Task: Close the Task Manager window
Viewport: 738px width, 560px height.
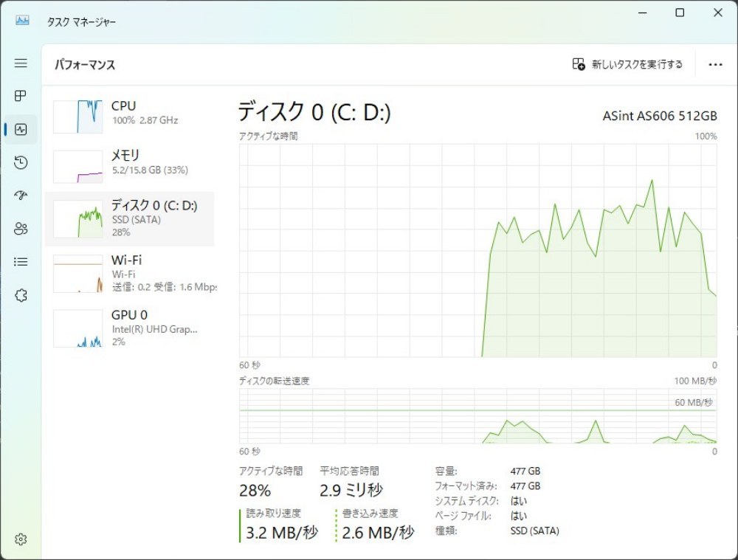Action: 718,13
